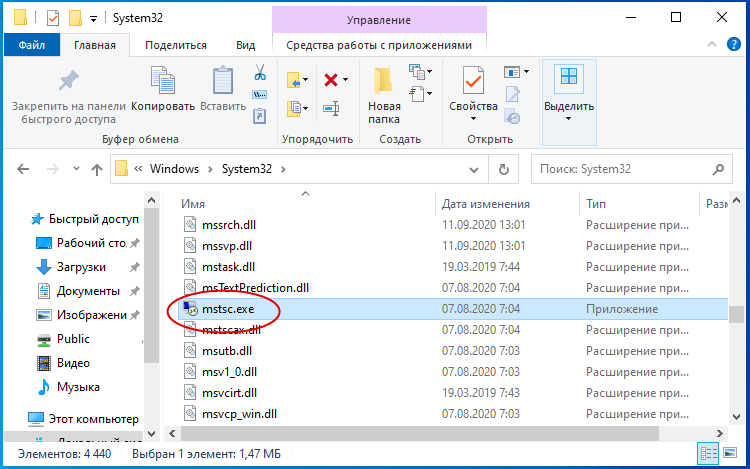The image size is (750, 469).
Task: Click the Pin to Quick access icon
Action: click(x=68, y=80)
